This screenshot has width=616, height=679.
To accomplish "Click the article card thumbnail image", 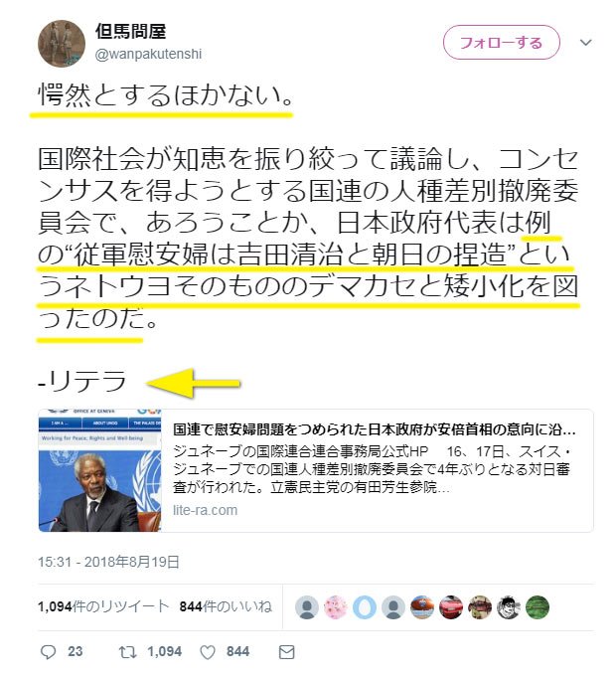I will [x=100, y=470].
